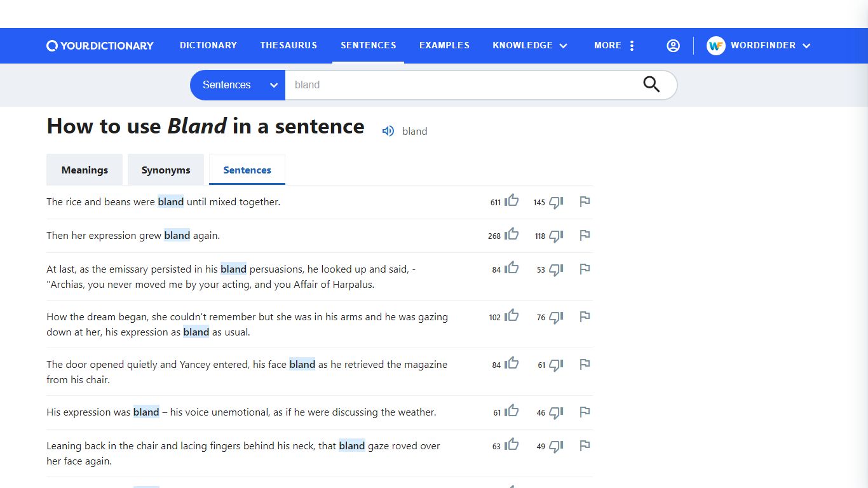Click highlighted 'bland' in rice and beans sentence

tap(171, 202)
